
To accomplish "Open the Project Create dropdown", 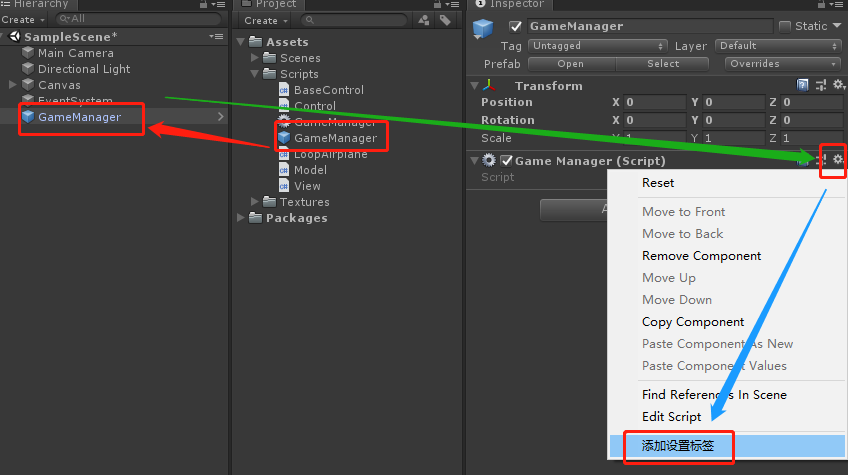I will [x=266, y=21].
